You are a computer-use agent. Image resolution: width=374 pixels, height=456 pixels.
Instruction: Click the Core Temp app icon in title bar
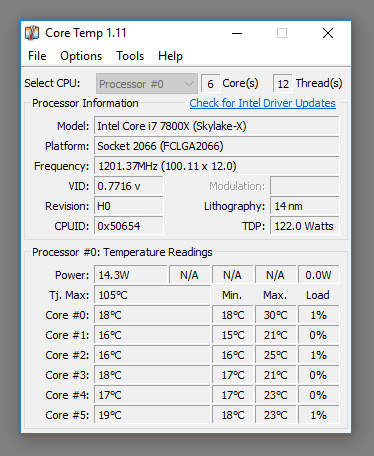click(32, 33)
